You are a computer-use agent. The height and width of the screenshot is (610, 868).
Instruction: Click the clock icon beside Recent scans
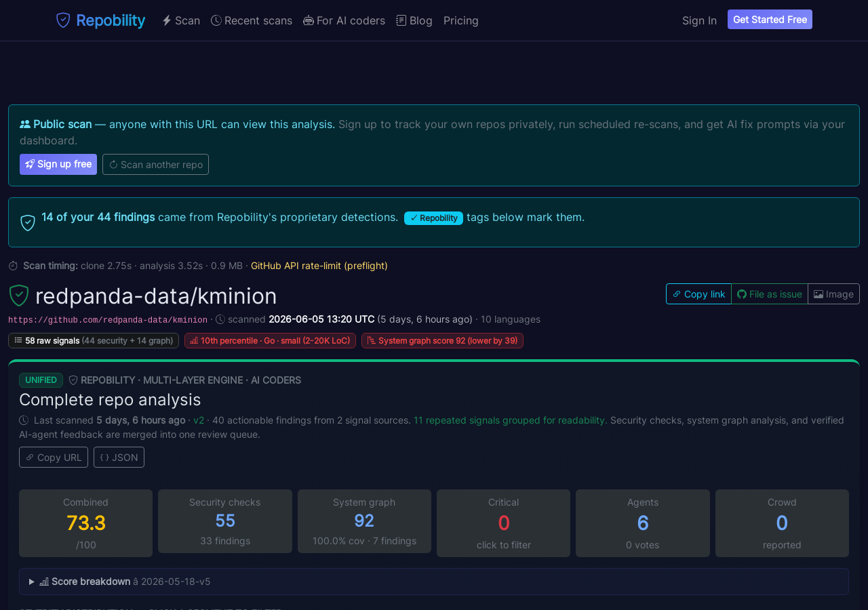pos(216,20)
